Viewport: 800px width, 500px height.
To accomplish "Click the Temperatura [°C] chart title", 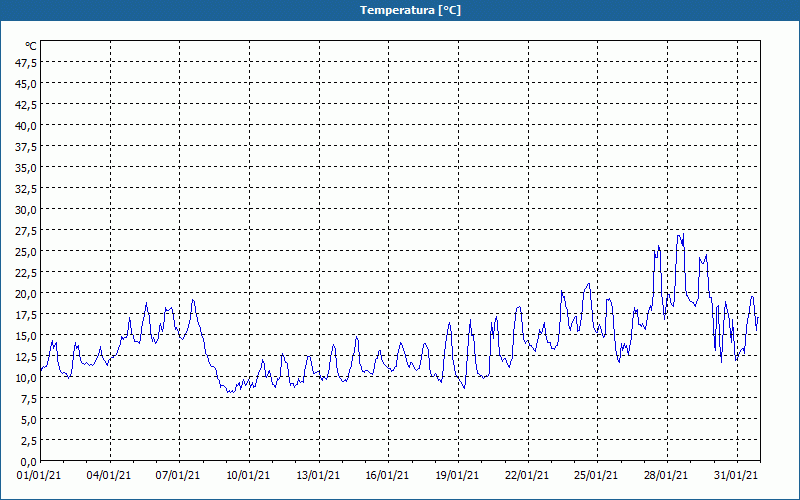I will coord(410,10).
